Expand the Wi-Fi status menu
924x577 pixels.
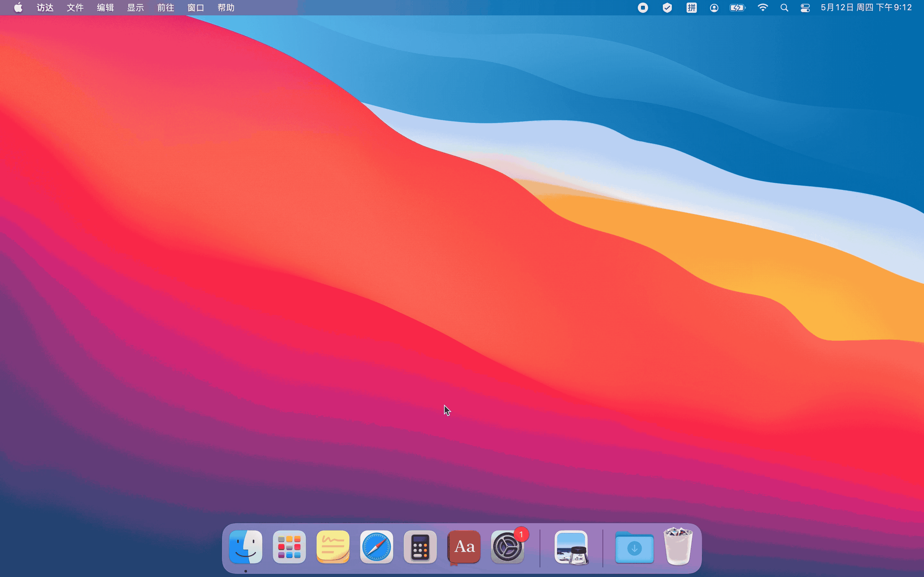[763, 8]
